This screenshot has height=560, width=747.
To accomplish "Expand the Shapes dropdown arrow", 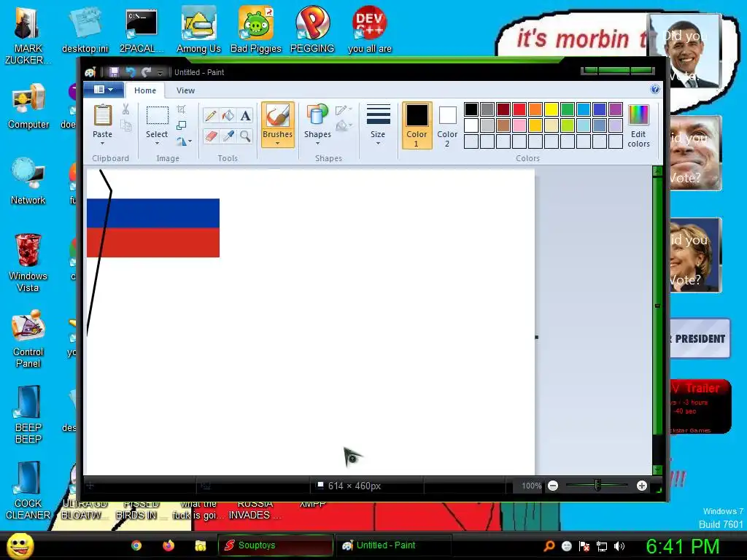I will coord(317,144).
